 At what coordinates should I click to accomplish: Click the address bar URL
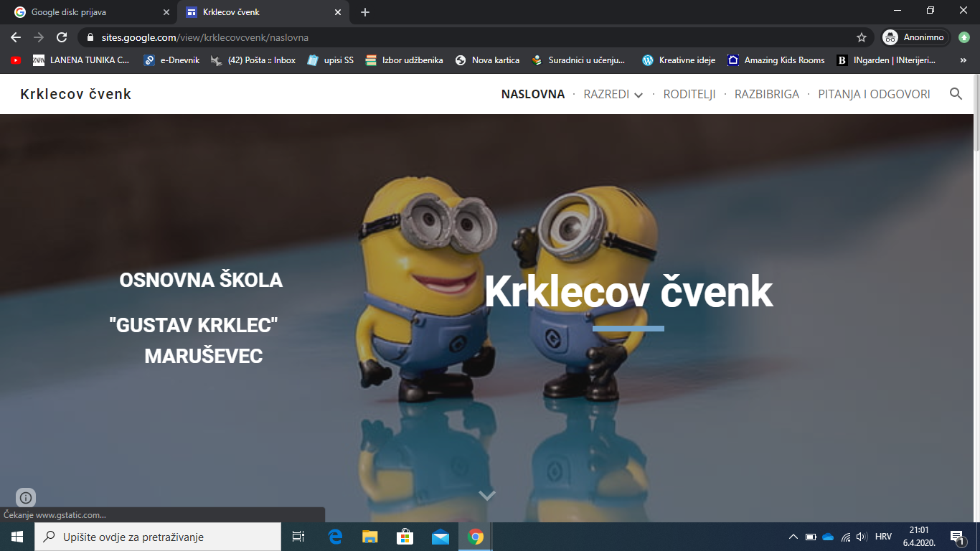click(204, 37)
